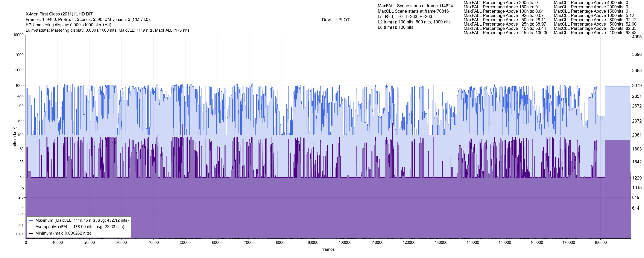Click the 50000 tick on the frames axis

(185, 243)
